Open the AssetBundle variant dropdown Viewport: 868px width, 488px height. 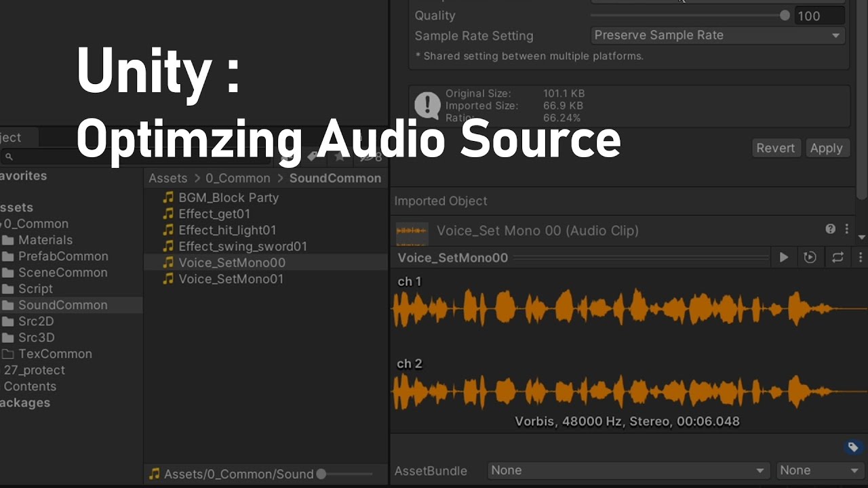818,470
